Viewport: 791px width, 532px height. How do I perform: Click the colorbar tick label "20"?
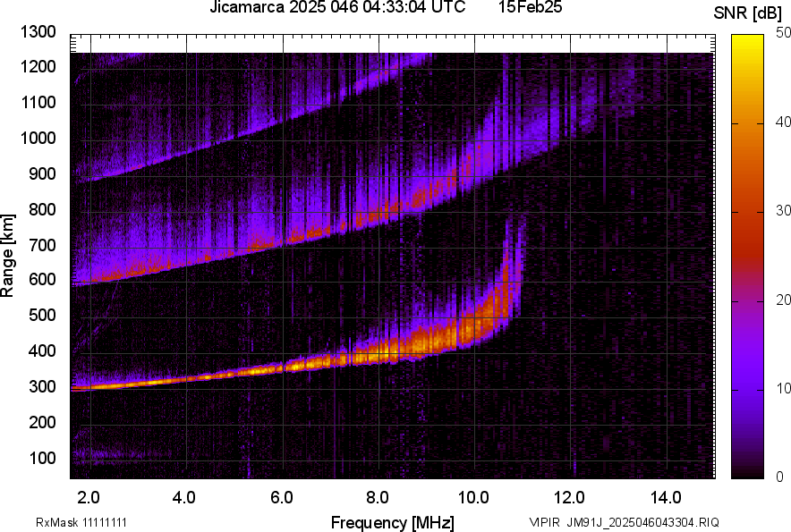(x=783, y=300)
